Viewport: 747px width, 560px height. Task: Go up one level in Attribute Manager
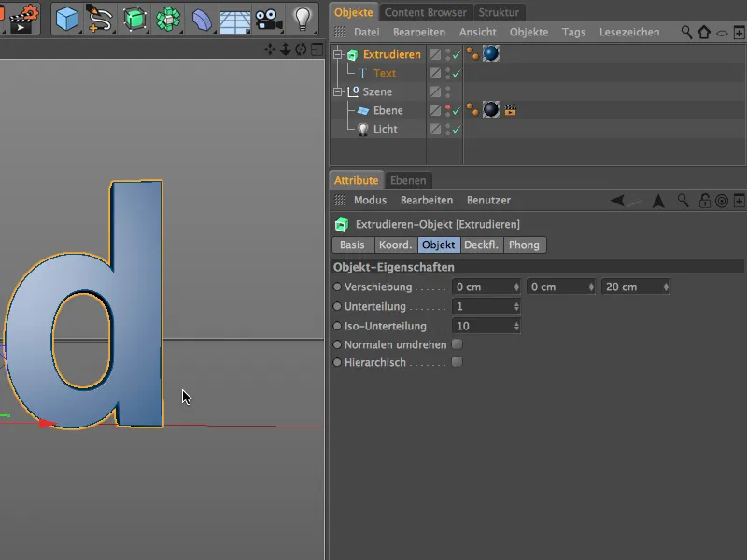[x=658, y=201]
